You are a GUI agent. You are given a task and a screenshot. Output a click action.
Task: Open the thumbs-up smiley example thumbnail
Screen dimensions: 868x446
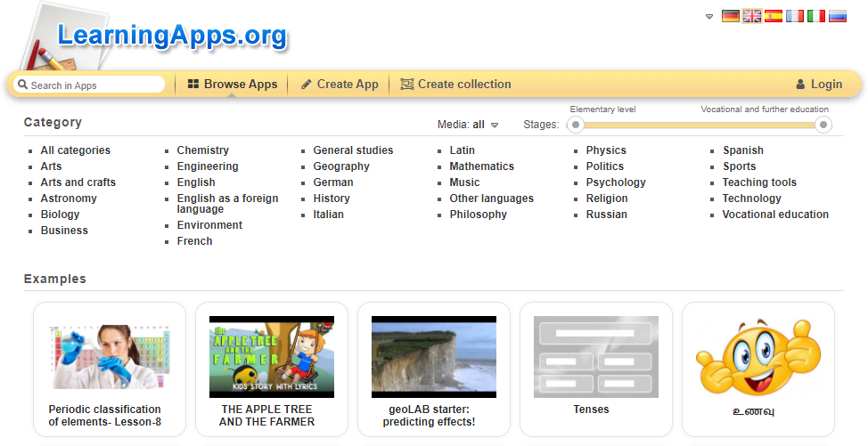pyautogui.click(x=758, y=357)
